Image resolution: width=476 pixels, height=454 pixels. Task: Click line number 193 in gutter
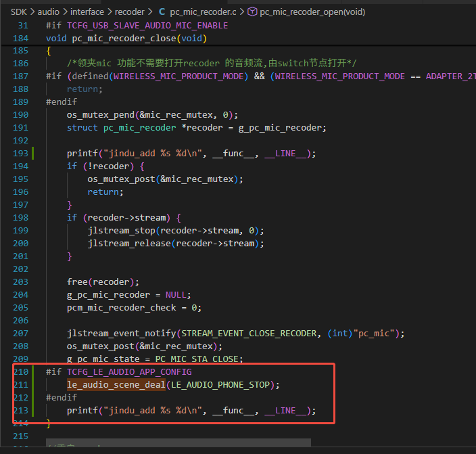(x=21, y=154)
